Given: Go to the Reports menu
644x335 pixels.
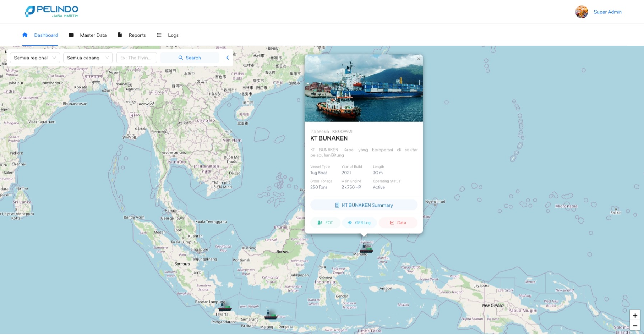Looking at the screenshot, I should 132,35.
